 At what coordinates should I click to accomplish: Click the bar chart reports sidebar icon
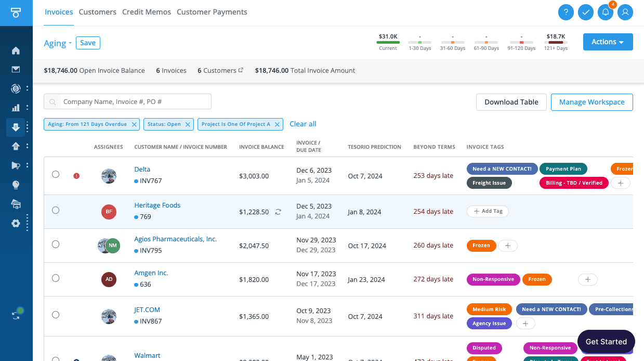[x=16, y=108]
